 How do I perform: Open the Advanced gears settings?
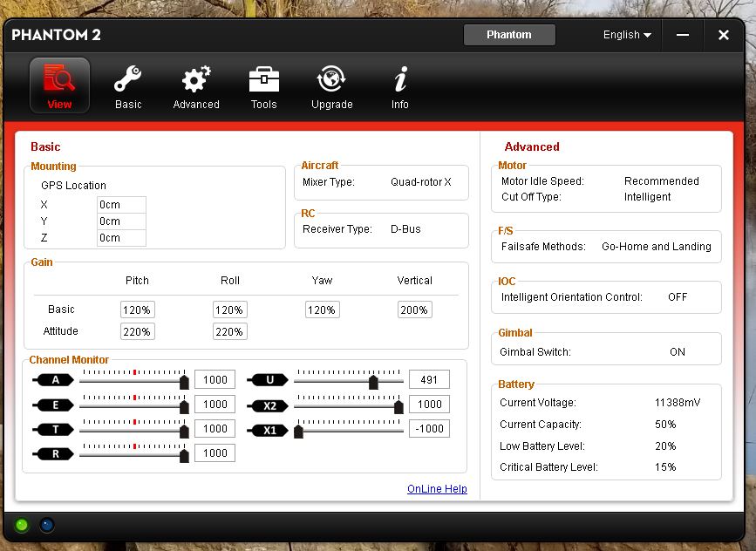196,87
